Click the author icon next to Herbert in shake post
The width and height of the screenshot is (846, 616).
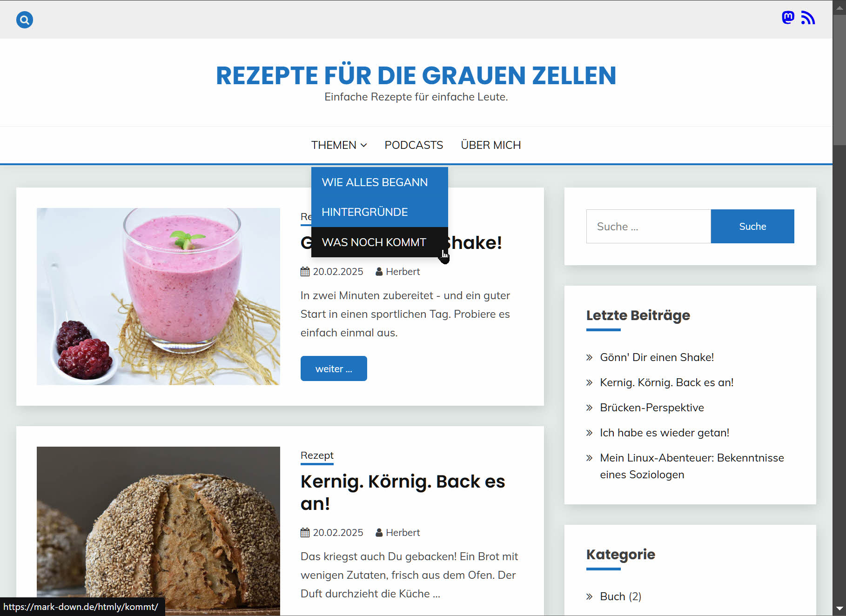pos(379,271)
